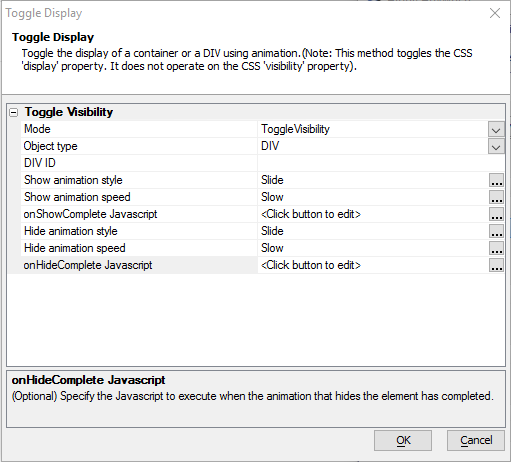Select the Hide animation speed label
This screenshot has width=511, height=462.
(75, 248)
